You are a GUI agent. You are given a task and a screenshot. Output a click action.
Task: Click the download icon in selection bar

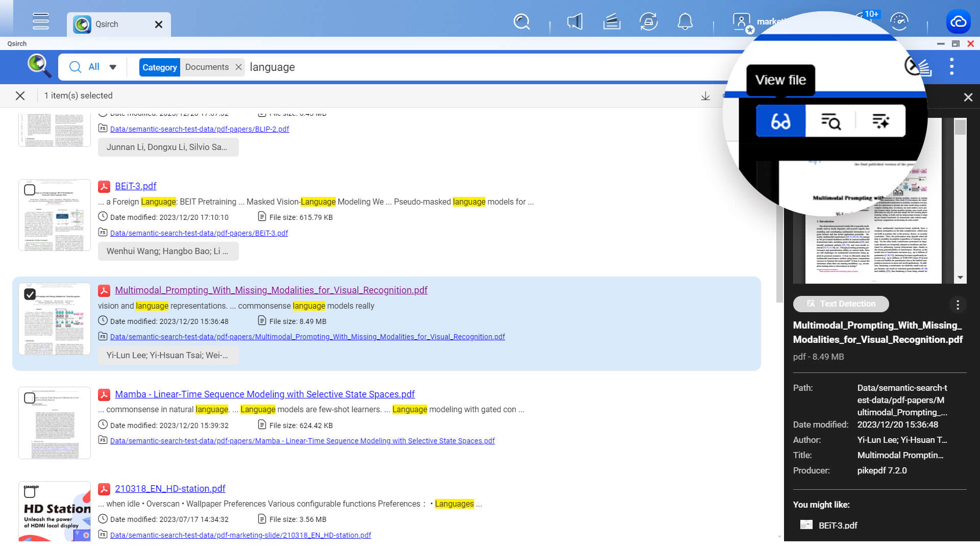[705, 96]
